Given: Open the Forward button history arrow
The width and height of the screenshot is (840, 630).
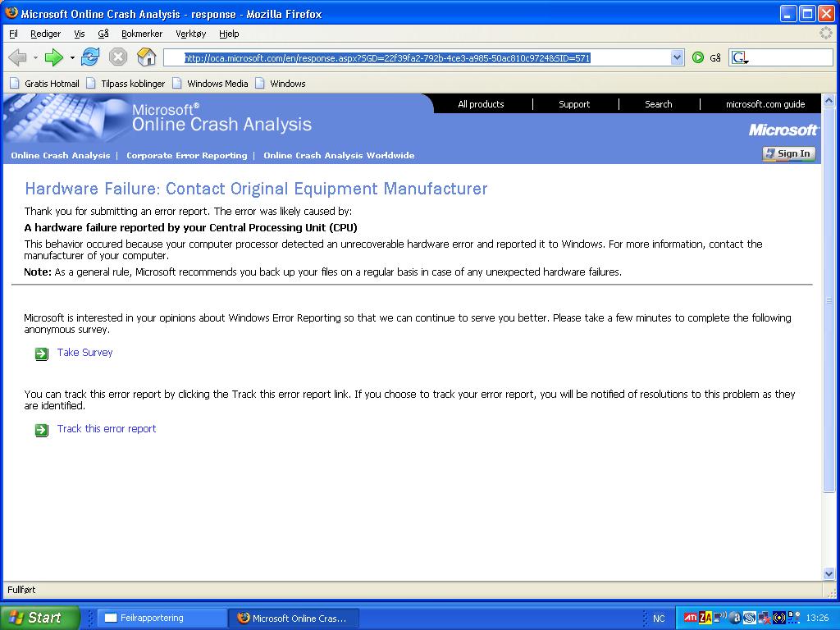Looking at the screenshot, I should (72, 57).
